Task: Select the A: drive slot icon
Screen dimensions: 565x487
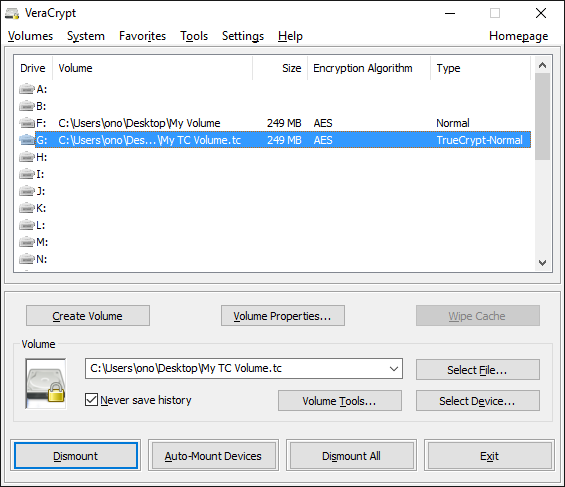Action: coord(27,89)
